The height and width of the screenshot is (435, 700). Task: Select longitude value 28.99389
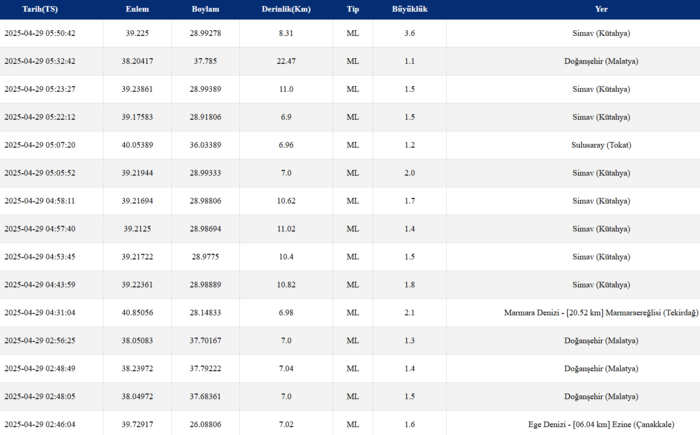[205, 89]
